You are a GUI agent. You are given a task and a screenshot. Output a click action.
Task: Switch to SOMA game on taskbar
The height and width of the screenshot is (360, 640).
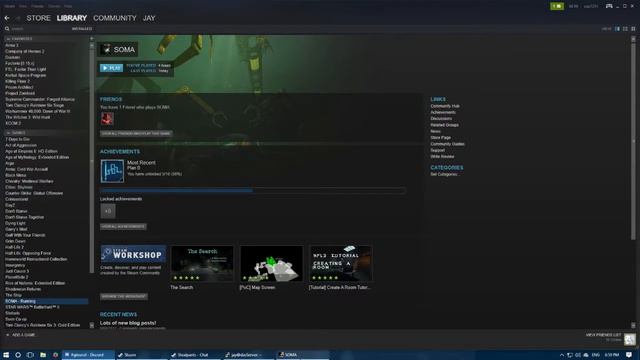303,355
